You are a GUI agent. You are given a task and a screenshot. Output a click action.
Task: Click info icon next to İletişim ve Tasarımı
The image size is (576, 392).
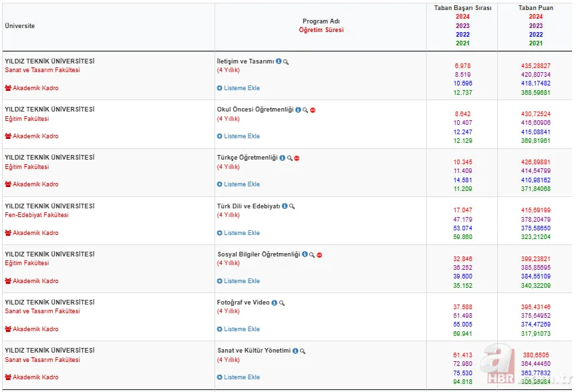[279, 61]
